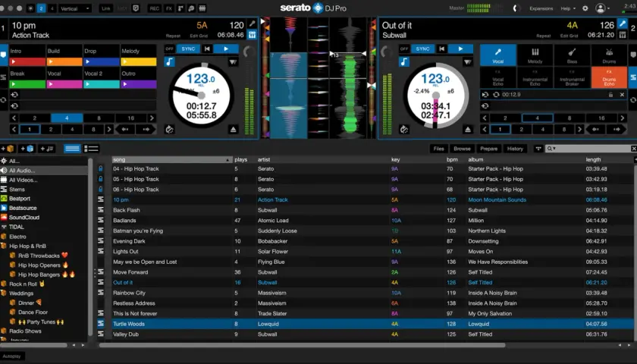Open the REC recording panel

pos(155,8)
